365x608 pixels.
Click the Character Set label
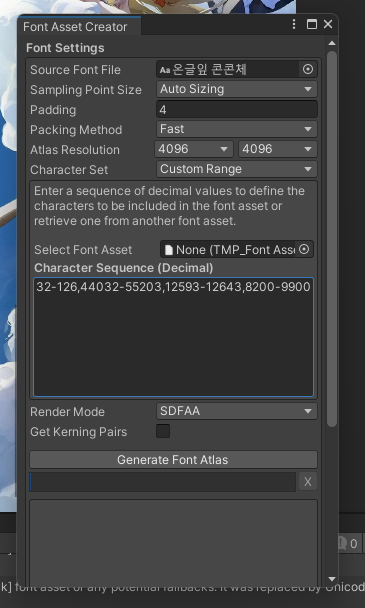pos(69,170)
